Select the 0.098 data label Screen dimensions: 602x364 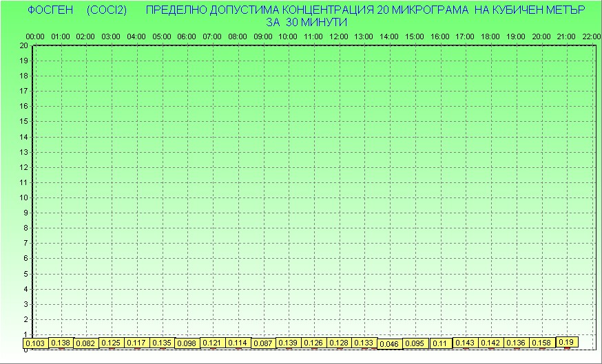pos(187,343)
